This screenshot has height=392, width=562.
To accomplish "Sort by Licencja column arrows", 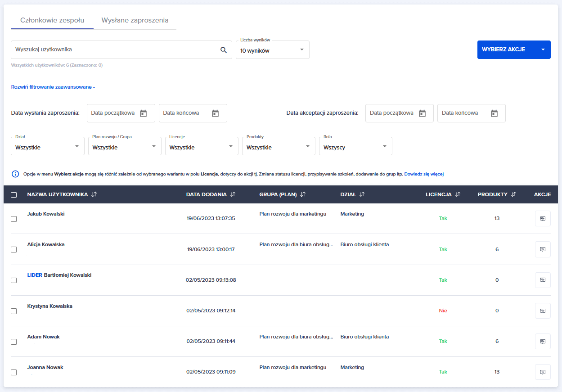I will [458, 194].
